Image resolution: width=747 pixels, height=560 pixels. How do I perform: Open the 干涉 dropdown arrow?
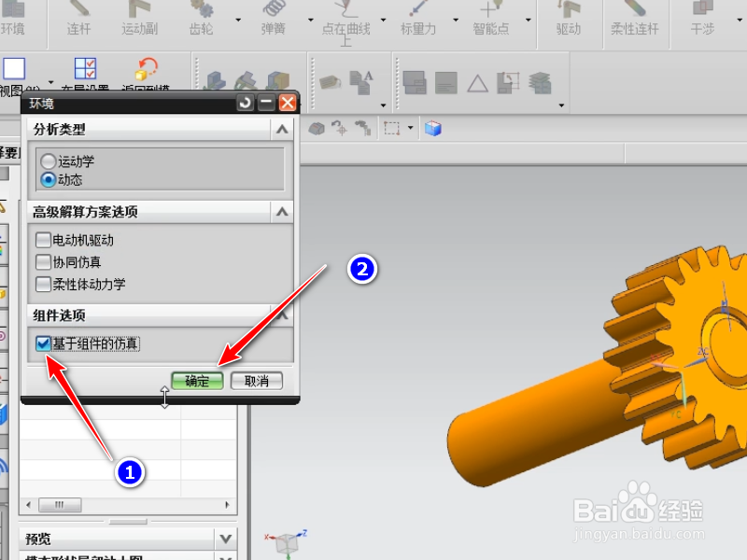(740, 20)
